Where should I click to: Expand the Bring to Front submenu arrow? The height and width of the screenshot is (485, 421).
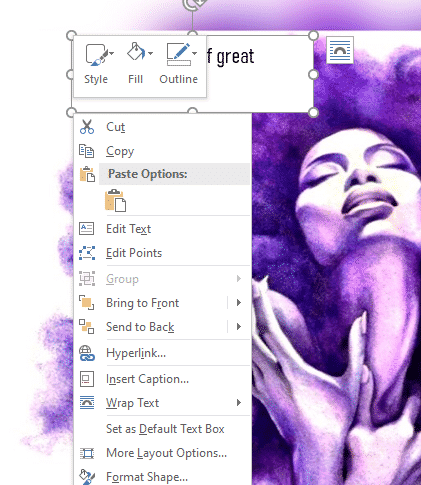[239, 303]
